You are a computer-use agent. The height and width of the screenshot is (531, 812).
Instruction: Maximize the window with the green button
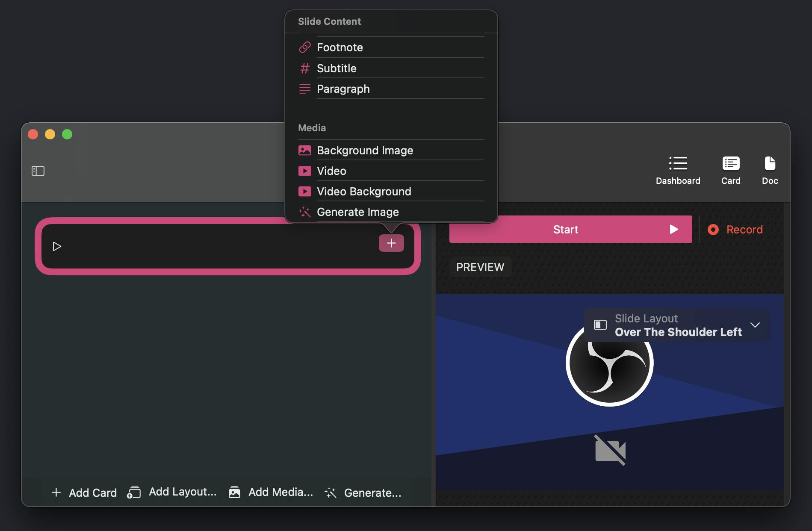coord(67,134)
